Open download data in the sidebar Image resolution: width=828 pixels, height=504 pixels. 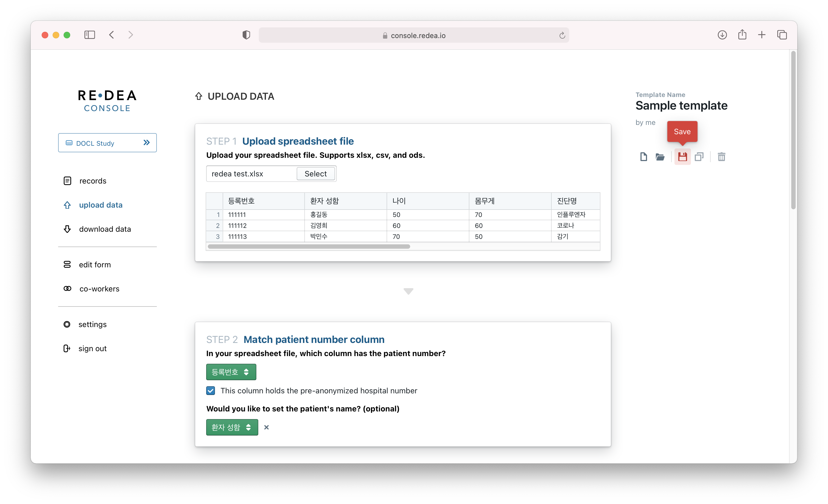[104, 229]
